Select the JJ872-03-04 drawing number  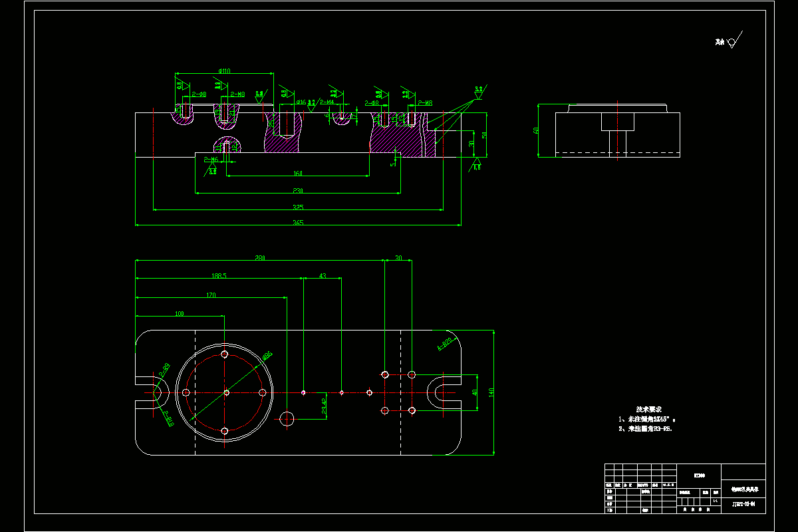pos(743,504)
